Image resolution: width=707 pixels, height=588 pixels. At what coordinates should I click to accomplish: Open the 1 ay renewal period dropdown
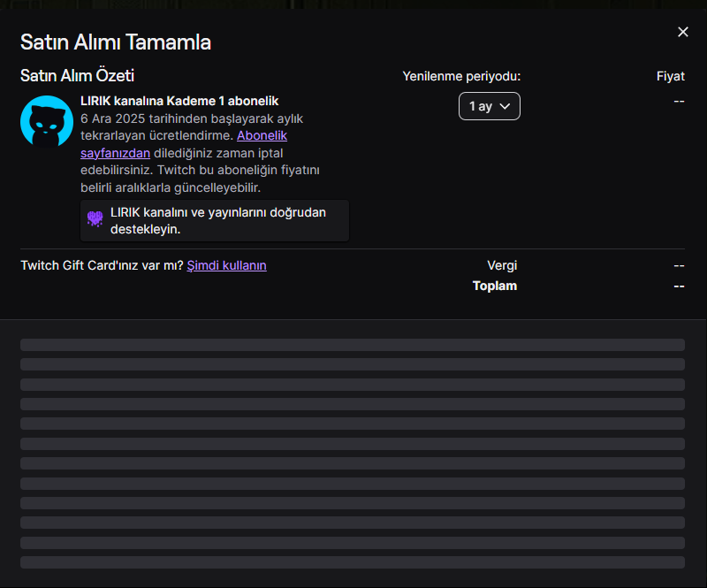click(x=490, y=106)
